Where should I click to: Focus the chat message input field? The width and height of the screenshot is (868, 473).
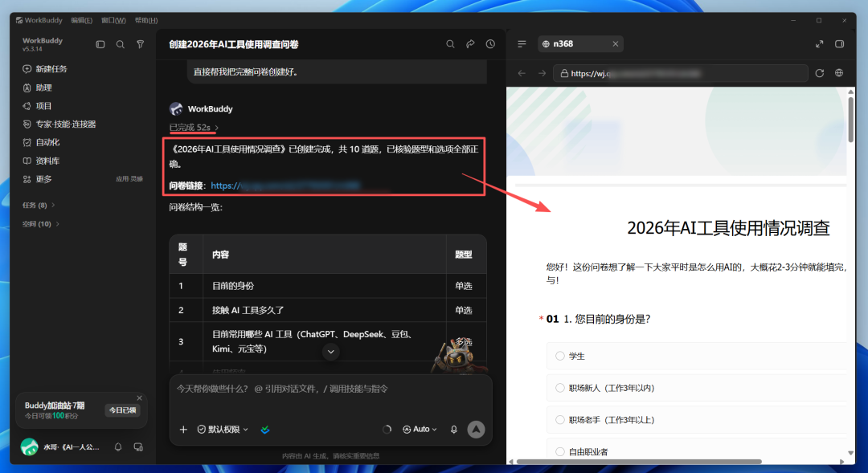(x=330, y=389)
